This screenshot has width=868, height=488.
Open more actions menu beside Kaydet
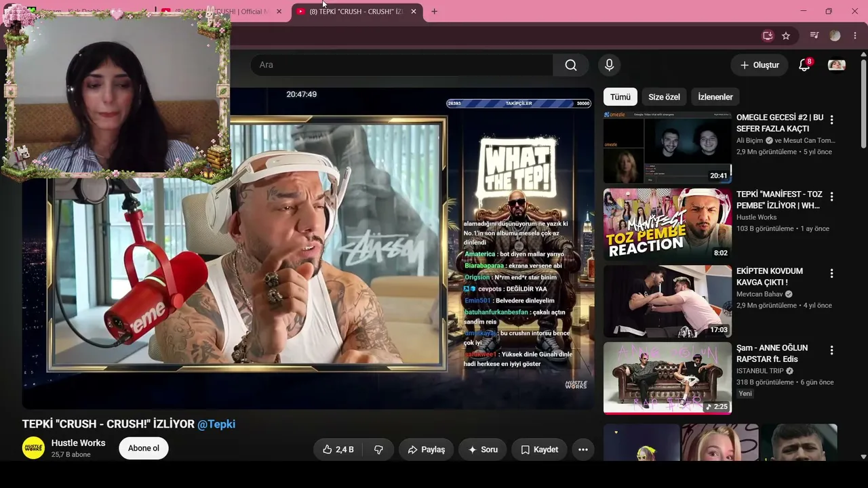tap(583, 449)
